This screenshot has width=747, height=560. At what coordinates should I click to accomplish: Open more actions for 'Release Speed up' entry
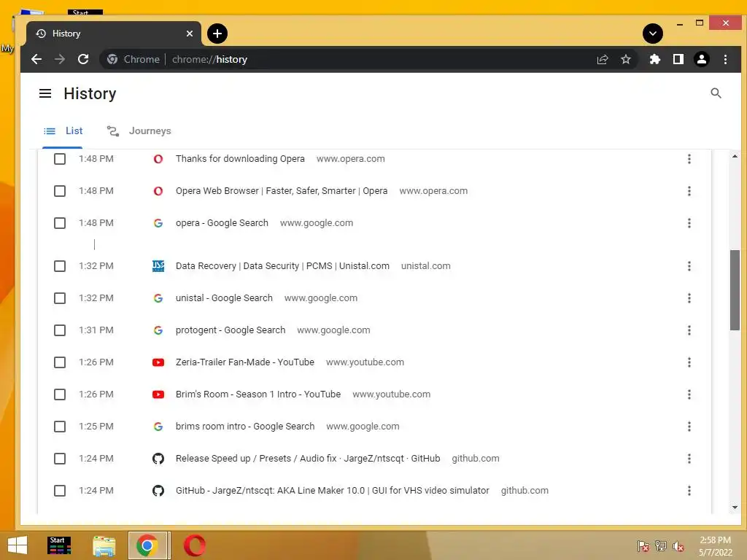[x=689, y=459]
